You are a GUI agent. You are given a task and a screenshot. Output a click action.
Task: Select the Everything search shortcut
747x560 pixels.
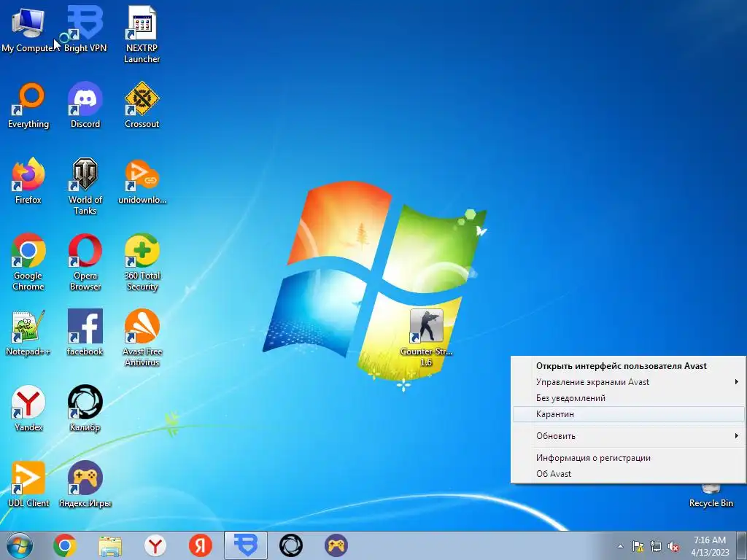tap(28, 106)
